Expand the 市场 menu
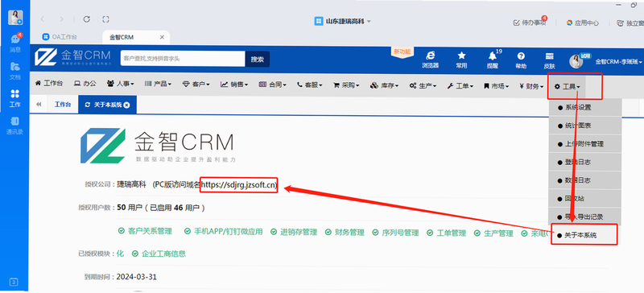The width and height of the screenshot is (644, 293). pyautogui.click(x=496, y=85)
